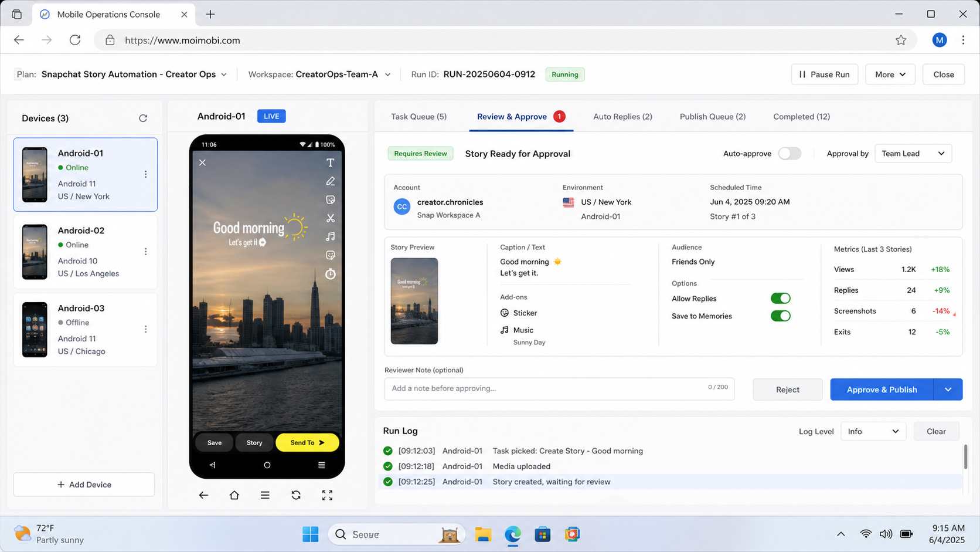Expand the More menu
The height and width of the screenshot is (552, 980).
890,74
